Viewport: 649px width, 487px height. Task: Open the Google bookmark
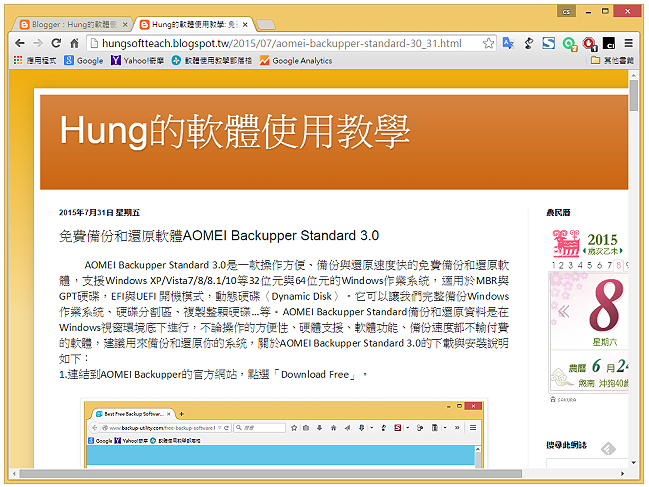pyautogui.click(x=84, y=60)
